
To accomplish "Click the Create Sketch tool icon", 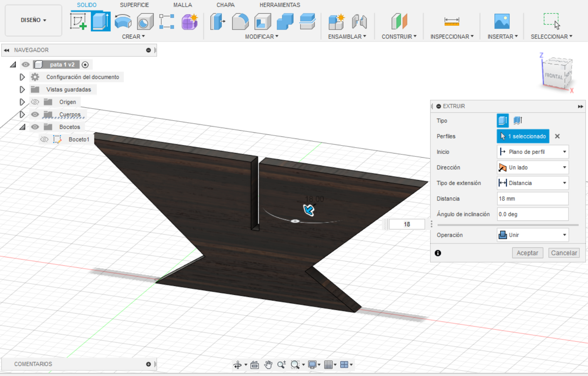I will [x=78, y=21].
